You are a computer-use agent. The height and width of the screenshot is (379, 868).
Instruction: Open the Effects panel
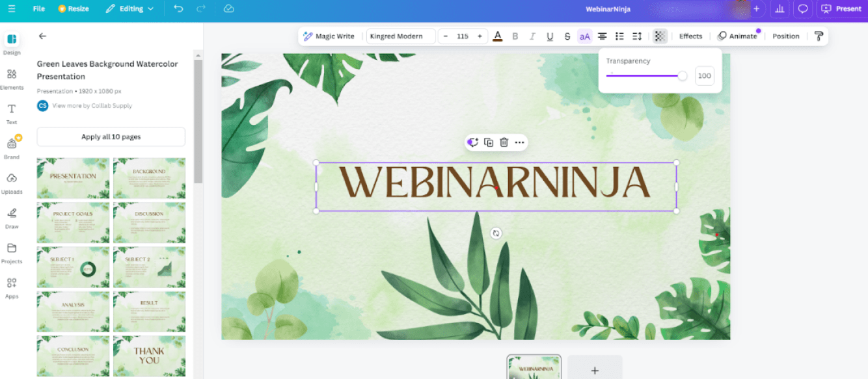click(691, 36)
